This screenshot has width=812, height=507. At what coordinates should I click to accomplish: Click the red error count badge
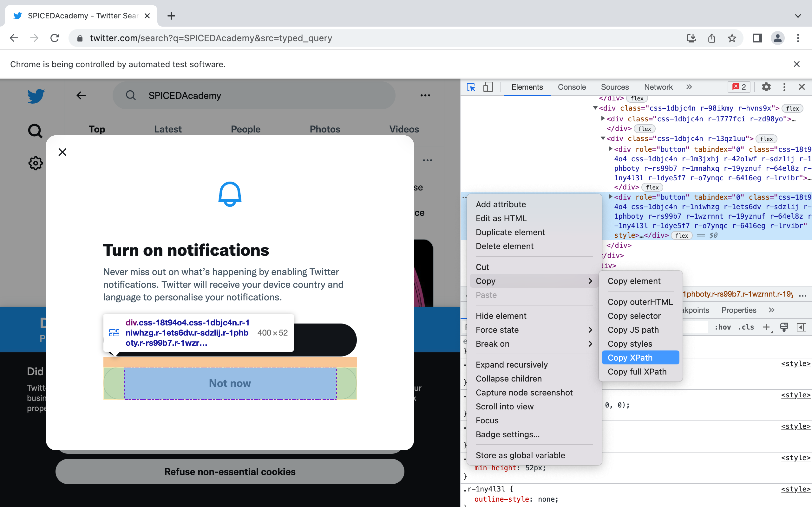(739, 87)
